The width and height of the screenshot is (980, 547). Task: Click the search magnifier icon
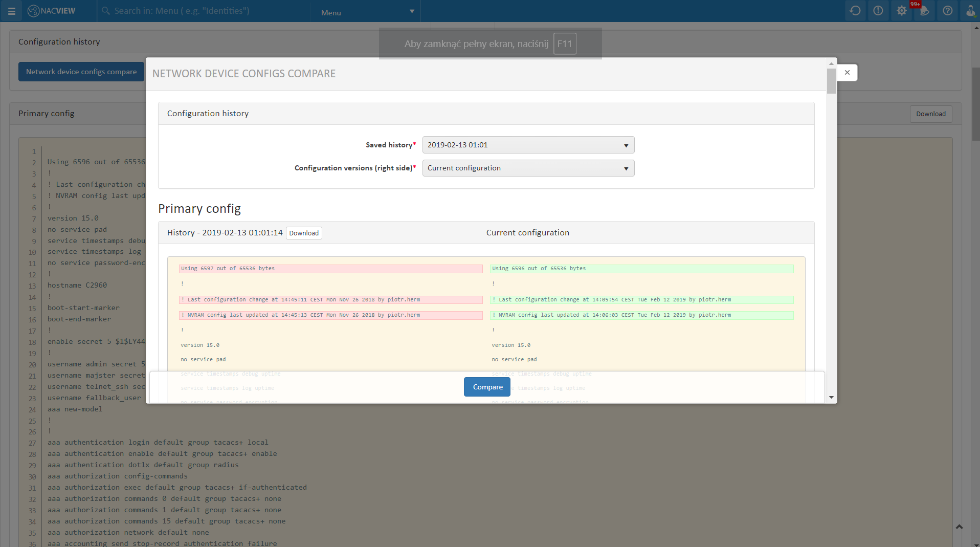coord(105,10)
